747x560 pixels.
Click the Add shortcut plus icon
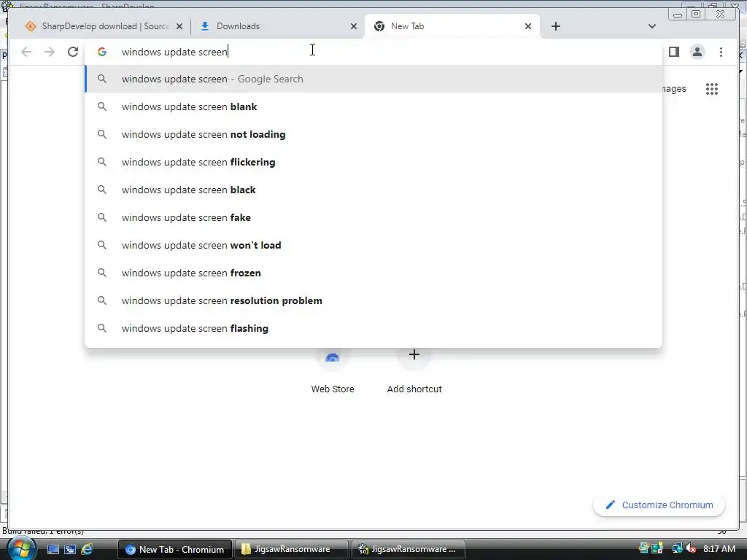(414, 355)
